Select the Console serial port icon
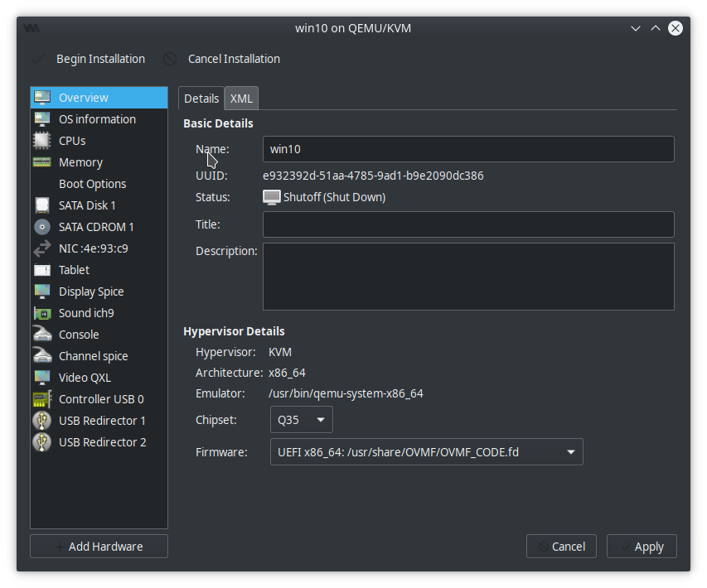The image size is (707, 588). click(42, 335)
